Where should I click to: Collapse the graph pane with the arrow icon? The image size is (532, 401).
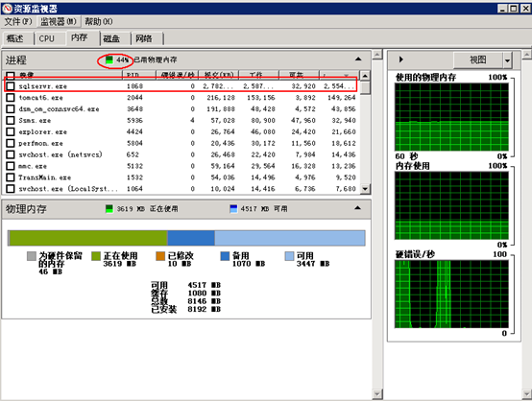(400, 59)
